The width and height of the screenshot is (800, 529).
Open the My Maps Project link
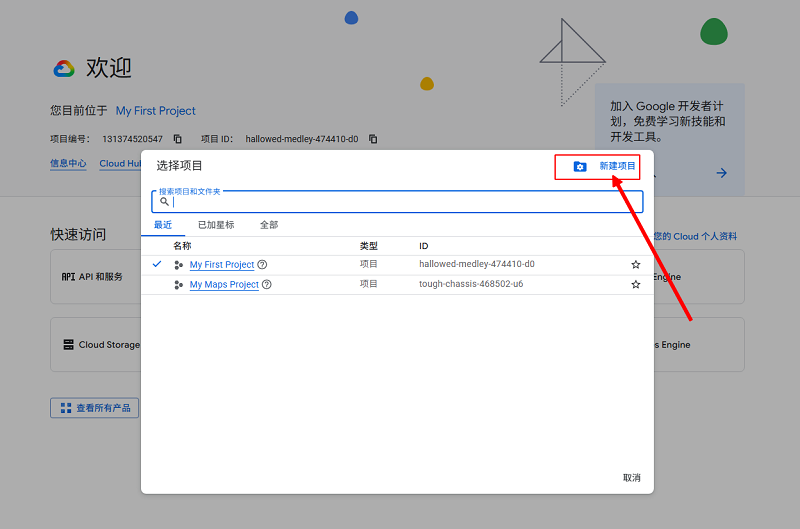(224, 285)
